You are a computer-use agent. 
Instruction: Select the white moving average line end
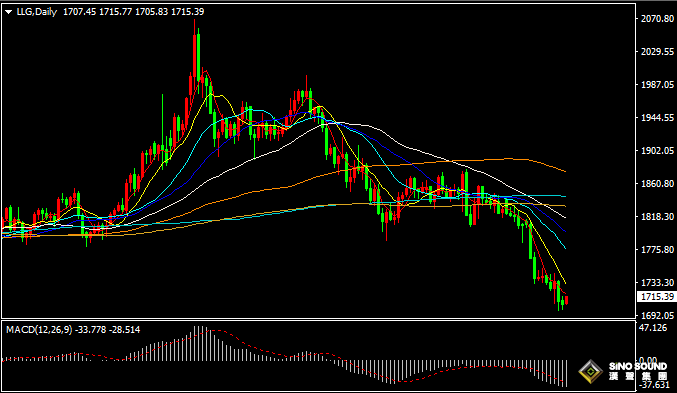pyautogui.click(x=564, y=217)
